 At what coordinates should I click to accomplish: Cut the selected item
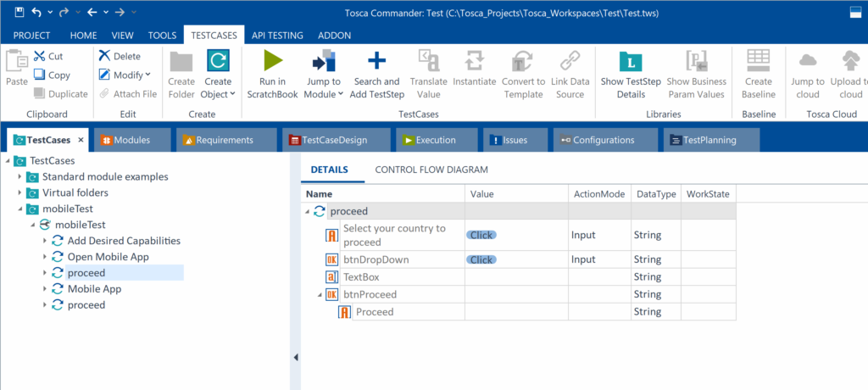pos(48,56)
